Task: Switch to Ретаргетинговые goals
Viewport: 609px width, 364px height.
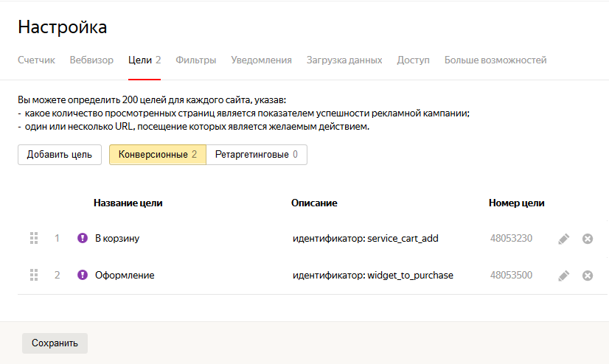Action: [x=257, y=155]
